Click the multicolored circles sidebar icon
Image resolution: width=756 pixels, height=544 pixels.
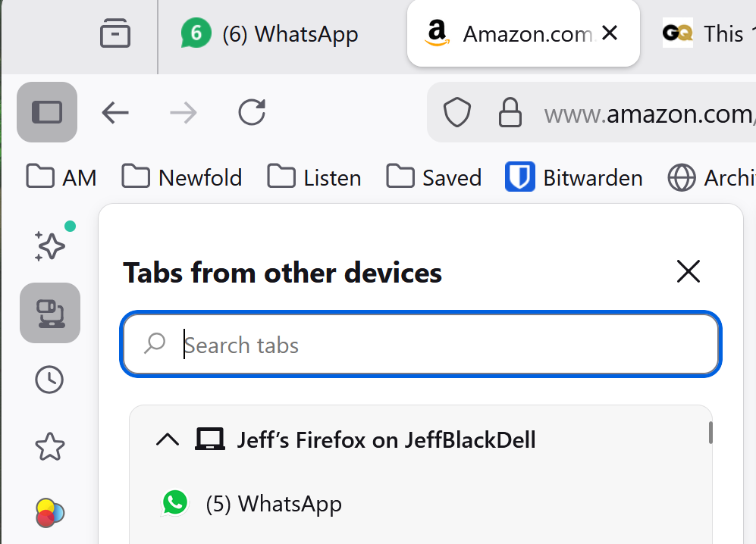[50, 513]
